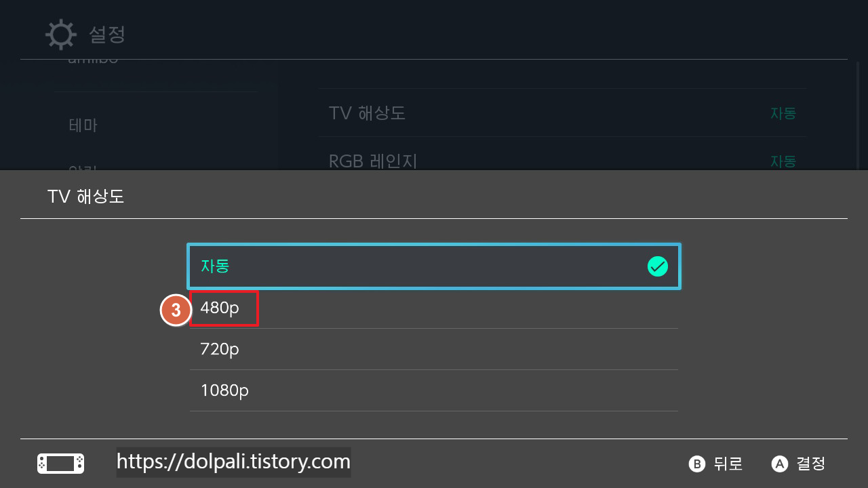868x488 pixels.
Task: Click the A confirm button icon
Action: (778, 464)
